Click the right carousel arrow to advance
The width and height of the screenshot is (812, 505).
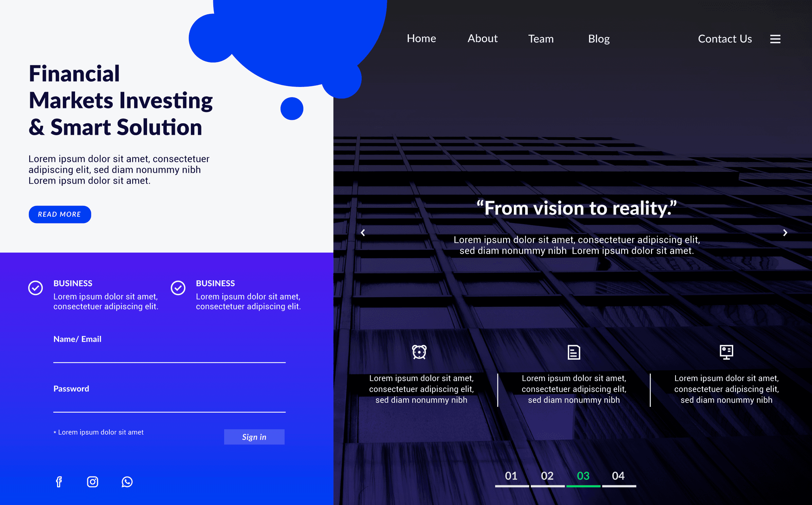coord(787,232)
